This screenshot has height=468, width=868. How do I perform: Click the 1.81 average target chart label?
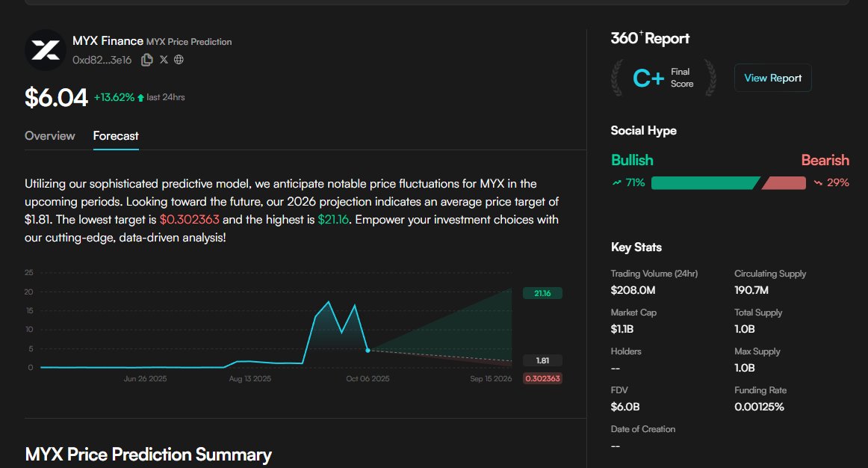542,360
